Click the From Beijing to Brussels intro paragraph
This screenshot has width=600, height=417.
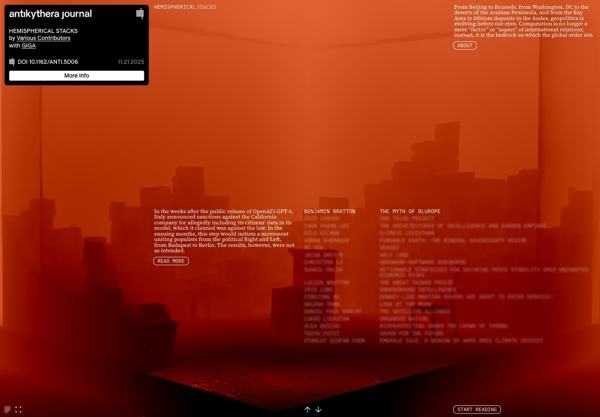pyautogui.click(x=523, y=21)
